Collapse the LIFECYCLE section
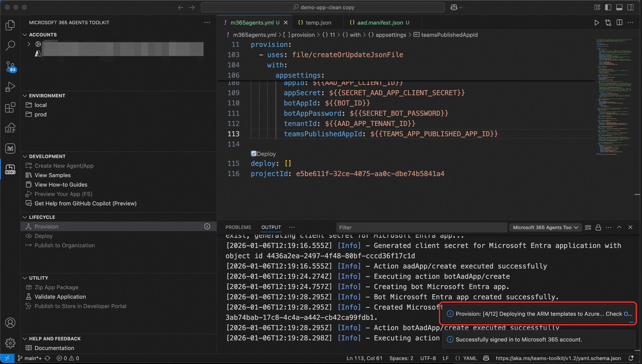 tap(42, 217)
